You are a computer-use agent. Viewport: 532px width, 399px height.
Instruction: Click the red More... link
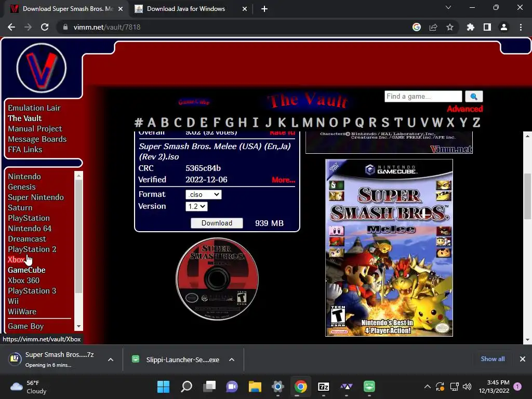click(x=283, y=180)
